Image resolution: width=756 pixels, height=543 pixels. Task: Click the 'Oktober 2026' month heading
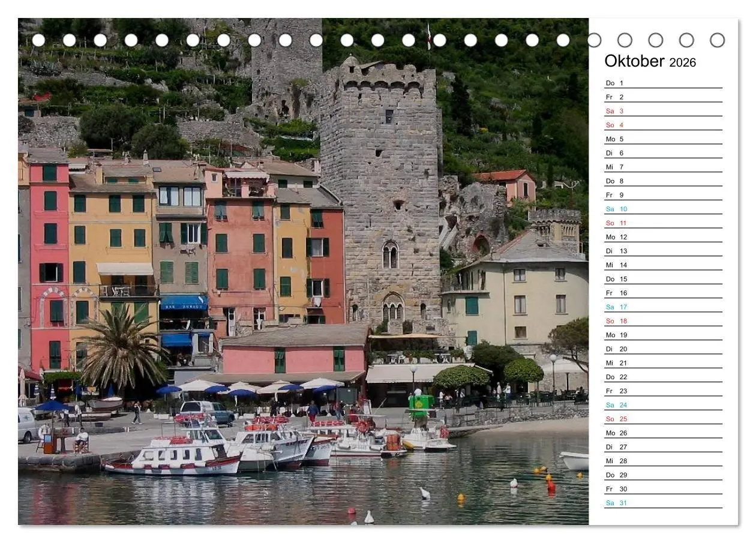pos(650,61)
